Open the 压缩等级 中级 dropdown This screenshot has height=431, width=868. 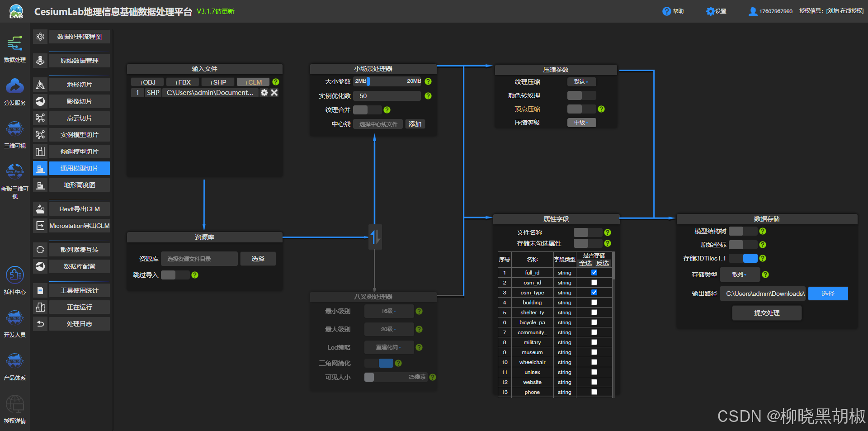(x=581, y=123)
